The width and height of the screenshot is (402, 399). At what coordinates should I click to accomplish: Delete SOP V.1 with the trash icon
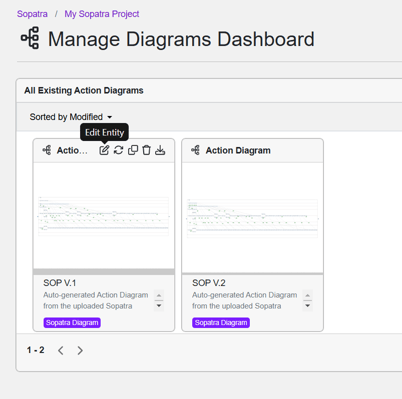click(x=146, y=150)
